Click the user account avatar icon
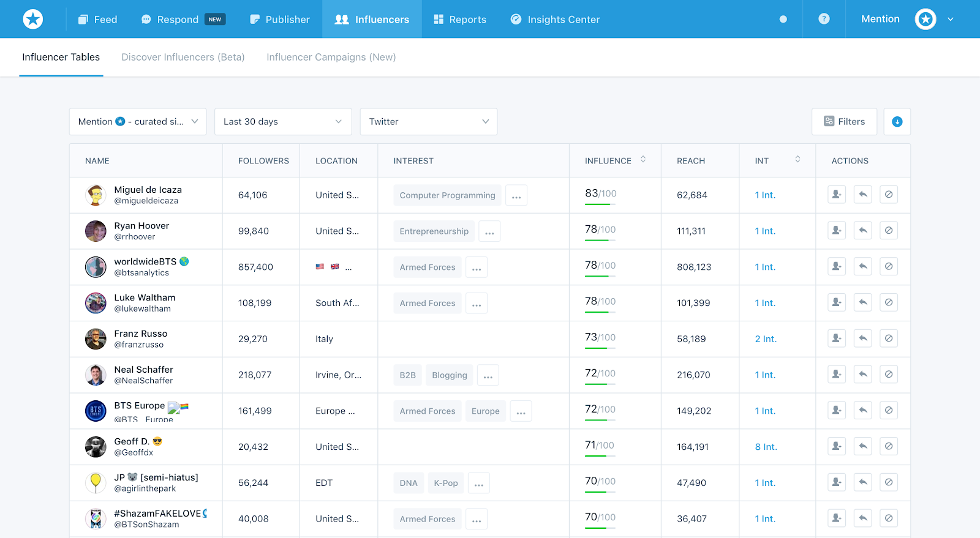 pyautogui.click(x=925, y=19)
